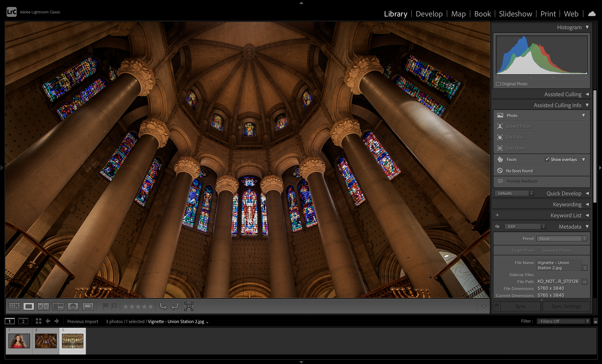
Task: Open People view face icon
Action: coord(73,306)
